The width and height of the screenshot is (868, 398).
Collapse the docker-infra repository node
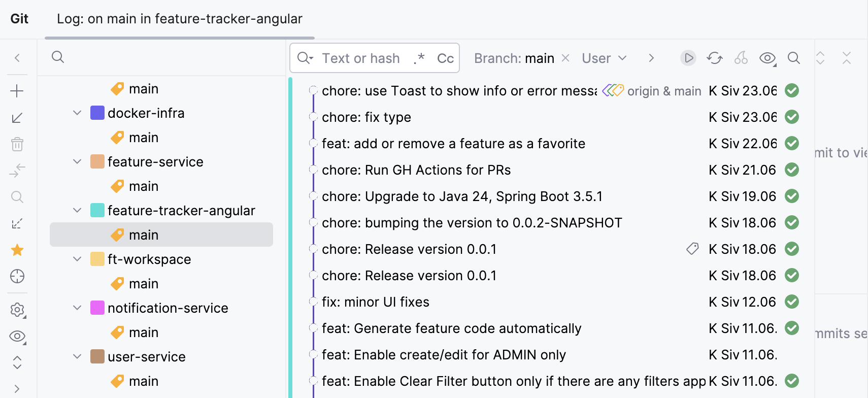pos(77,113)
